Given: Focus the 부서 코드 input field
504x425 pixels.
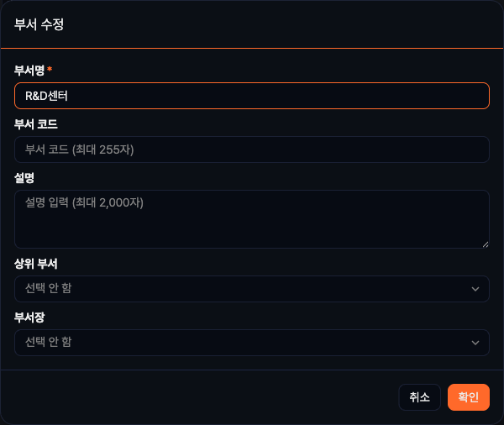Looking at the screenshot, I should [252, 150].
